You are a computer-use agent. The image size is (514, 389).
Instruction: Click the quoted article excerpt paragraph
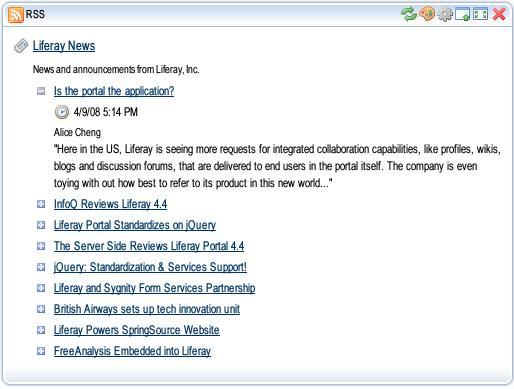click(277, 166)
